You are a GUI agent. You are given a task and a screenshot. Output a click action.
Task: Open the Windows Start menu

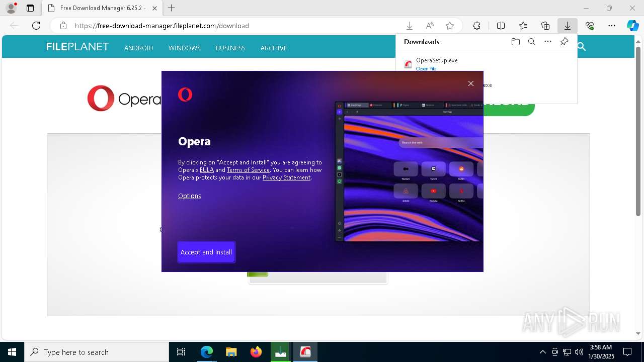point(12,352)
